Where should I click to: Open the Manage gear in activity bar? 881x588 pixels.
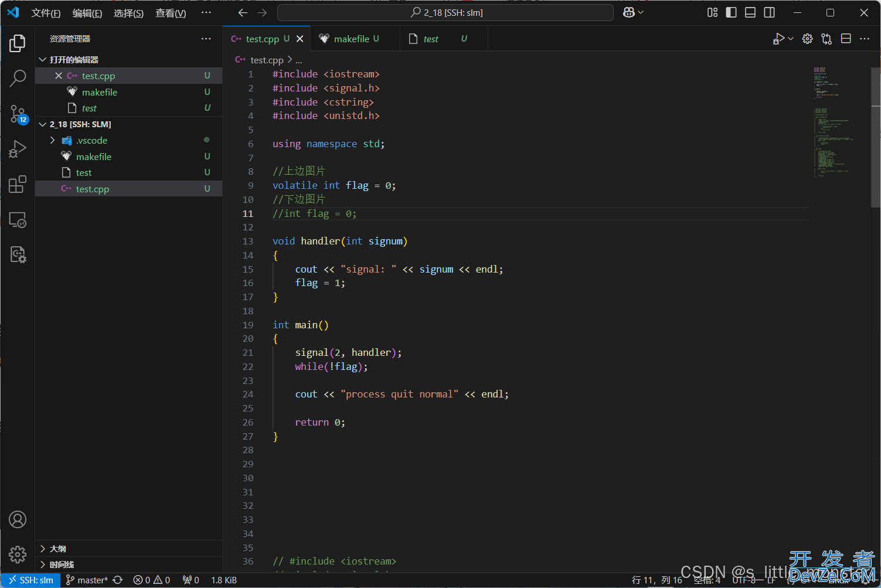tap(18, 554)
